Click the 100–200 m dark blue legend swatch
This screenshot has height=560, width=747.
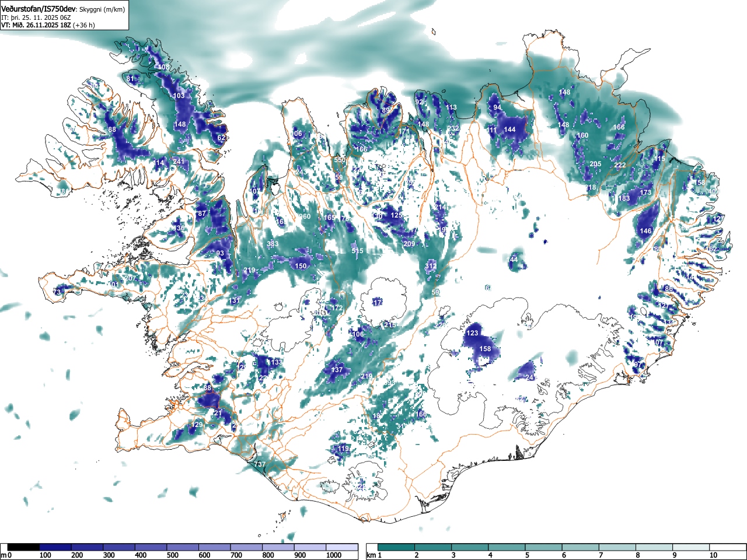pyautogui.click(x=55, y=547)
